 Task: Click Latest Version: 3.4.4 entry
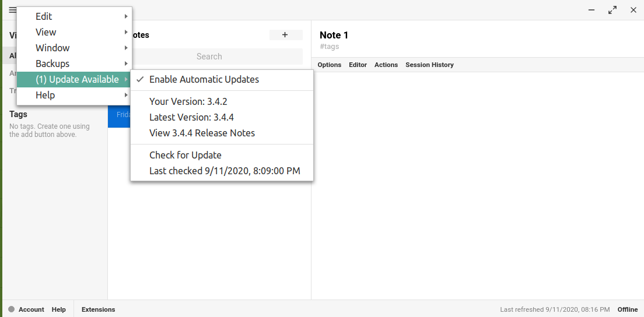222,117
